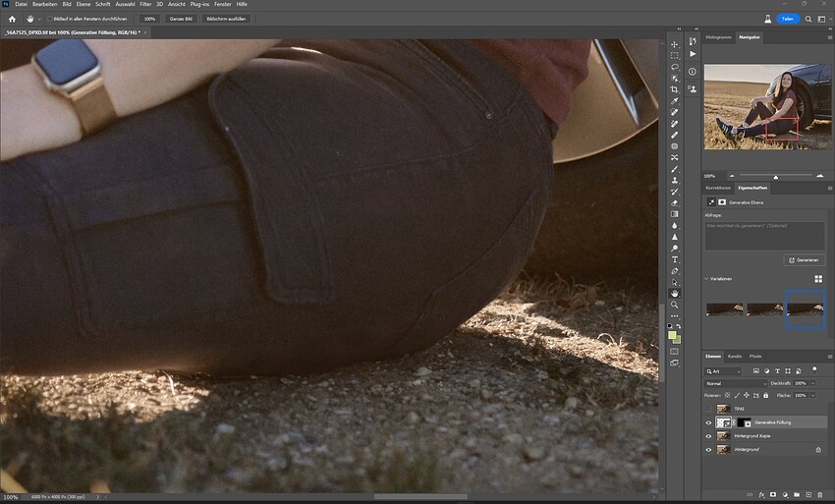The height and width of the screenshot is (504, 835).
Task: Open the Deckkraft opacity dropdown
Action: pyautogui.click(x=811, y=383)
